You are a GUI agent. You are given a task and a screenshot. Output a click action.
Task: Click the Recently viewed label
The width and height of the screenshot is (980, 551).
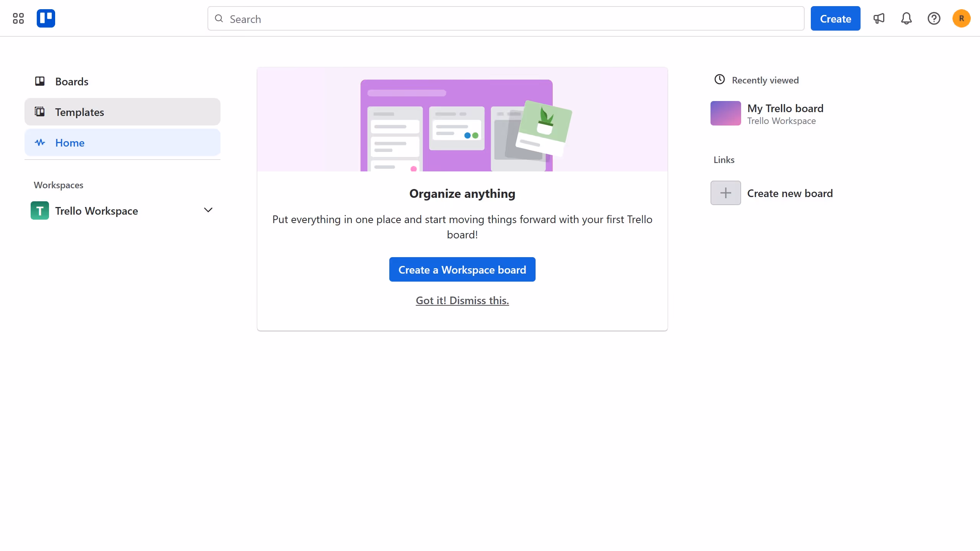pos(765,80)
